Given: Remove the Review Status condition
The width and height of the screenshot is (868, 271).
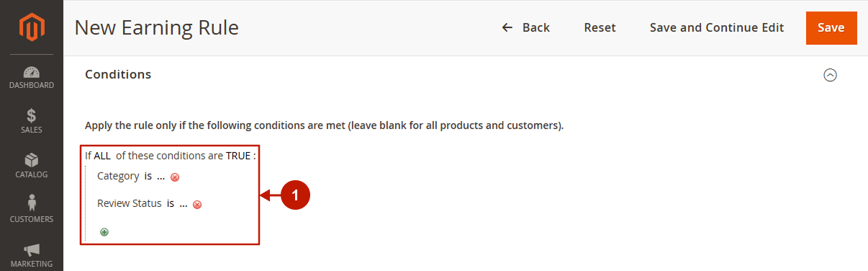Looking at the screenshot, I should pos(197,205).
